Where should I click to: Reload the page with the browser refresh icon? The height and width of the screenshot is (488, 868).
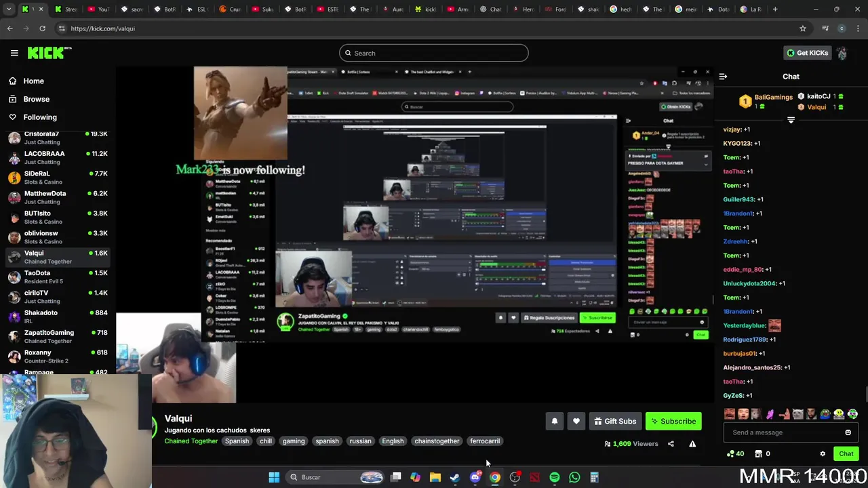click(42, 28)
